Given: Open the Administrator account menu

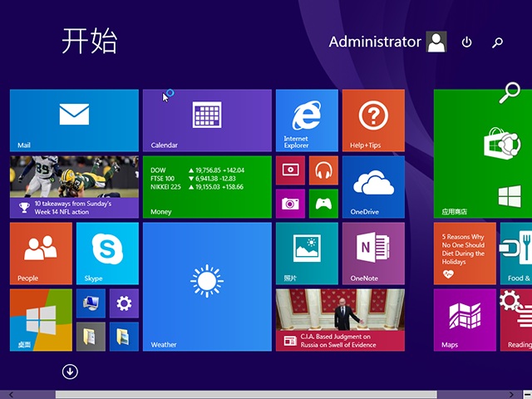Looking at the screenshot, I should pyautogui.click(x=387, y=42).
